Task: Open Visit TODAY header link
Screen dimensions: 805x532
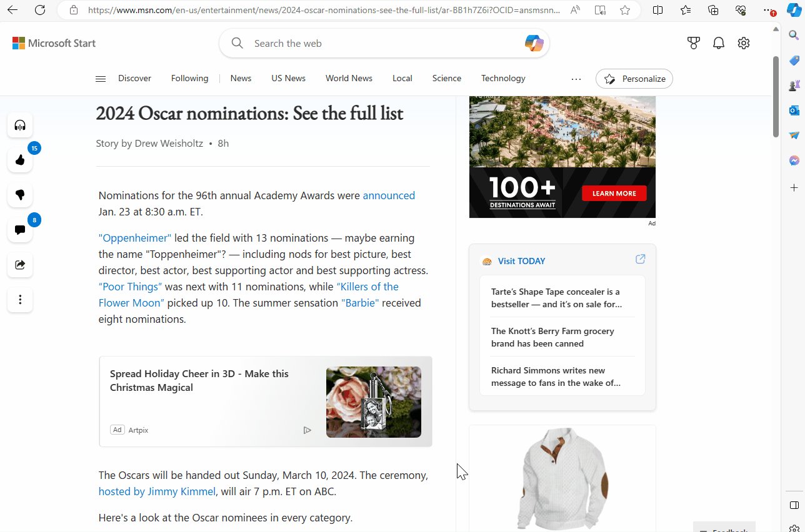Action: point(521,261)
